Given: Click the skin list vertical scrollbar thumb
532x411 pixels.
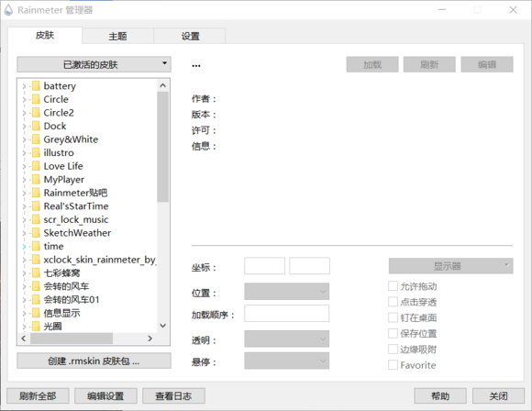Looking at the screenshot, I should [163, 147].
